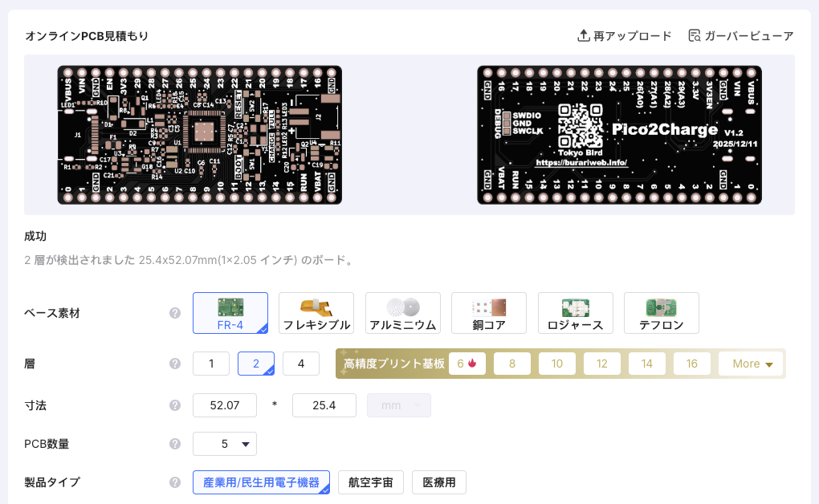This screenshot has width=819, height=504.
Task: Select 航空宇宙 product type
Action: pyautogui.click(x=370, y=482)
